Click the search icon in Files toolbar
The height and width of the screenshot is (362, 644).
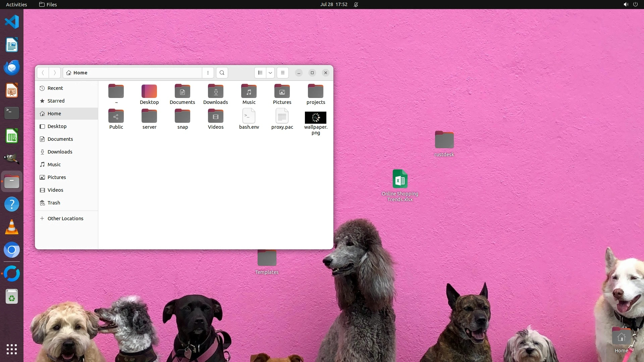pos(222,73)
